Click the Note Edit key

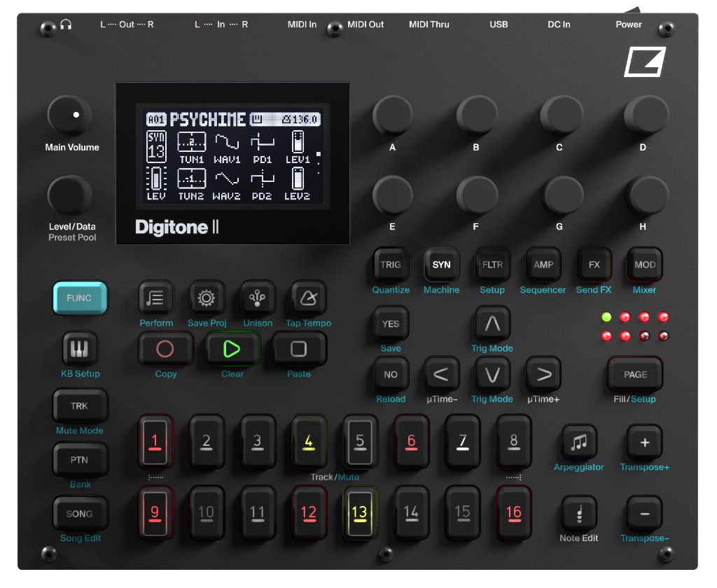coord(579,514)
